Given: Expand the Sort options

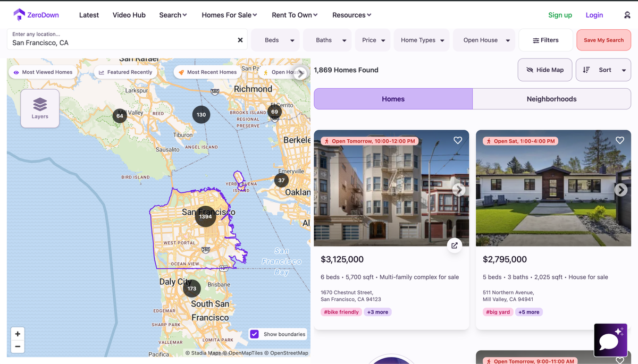Looking at the screenshot, I should (x=603, y=70).
